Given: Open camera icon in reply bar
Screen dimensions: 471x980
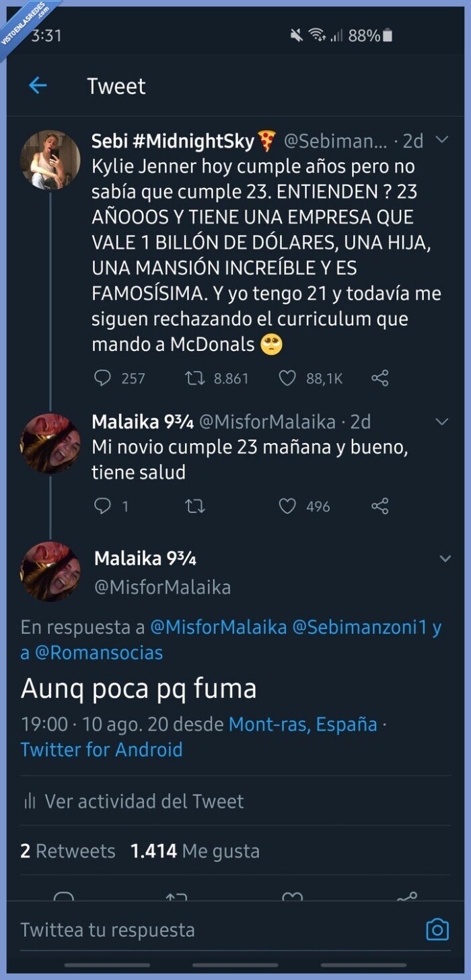Looking at the screenshot, I should point(437,929).
